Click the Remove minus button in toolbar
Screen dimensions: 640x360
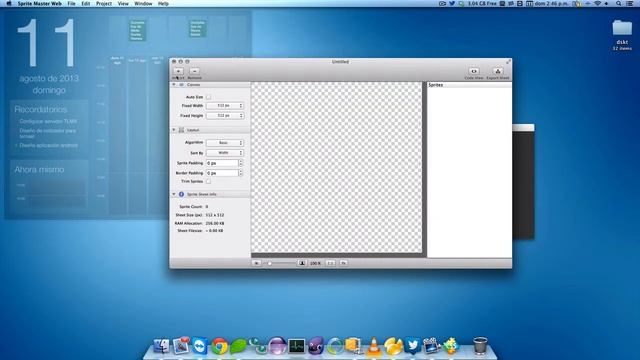coord(194,71)
